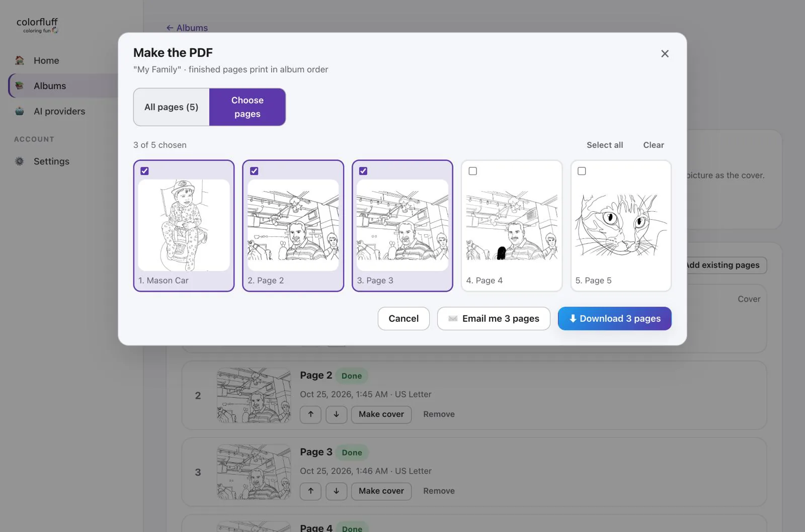805x532 pixels.
Task: Uncheck the Page 3 checkbox
Action: [363, 171]
